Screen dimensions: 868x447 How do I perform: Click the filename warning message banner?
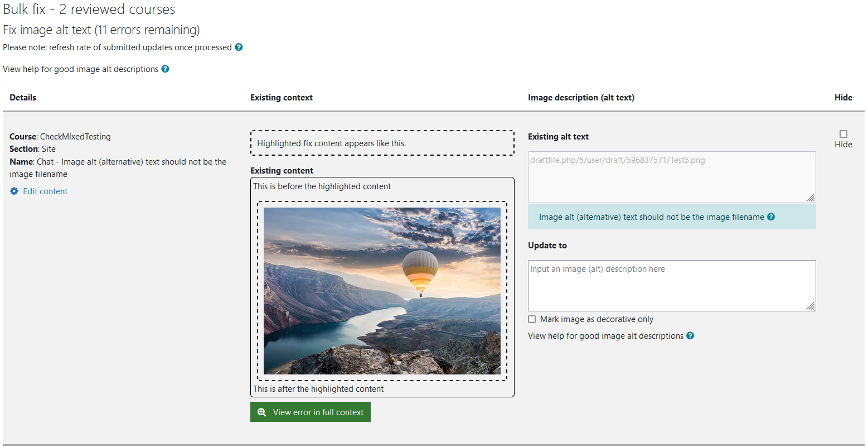tap(672, 217)
